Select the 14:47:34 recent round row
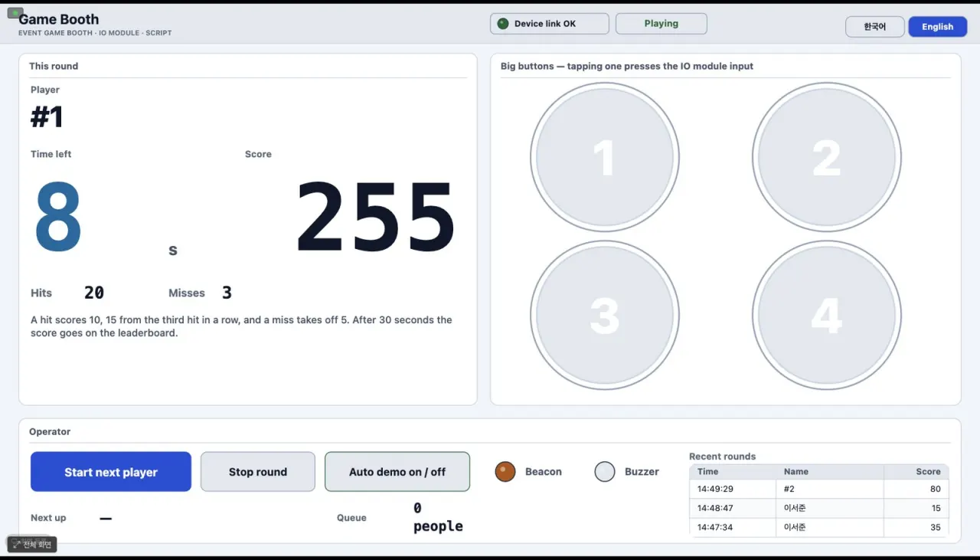The height and width of the screenshot is (560, 980). [819, 527]
